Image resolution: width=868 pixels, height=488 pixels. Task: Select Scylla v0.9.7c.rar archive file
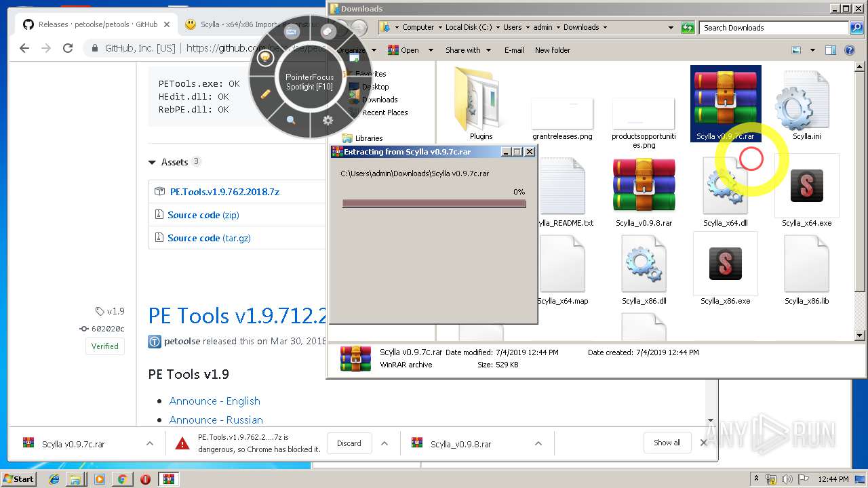[726, 103]
